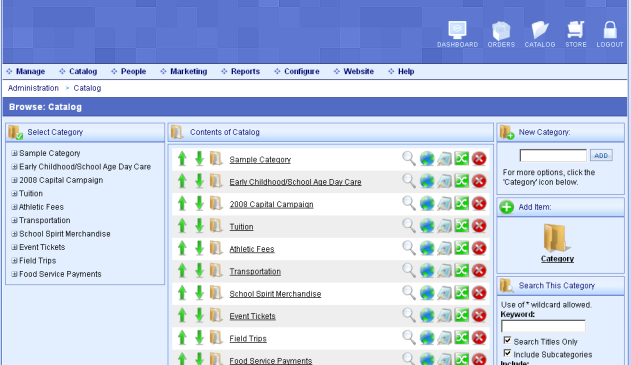The width and height of the screenshot is (631, 365).
Task: Click the ADD button for new category
Action: click(x=601, y=155)
